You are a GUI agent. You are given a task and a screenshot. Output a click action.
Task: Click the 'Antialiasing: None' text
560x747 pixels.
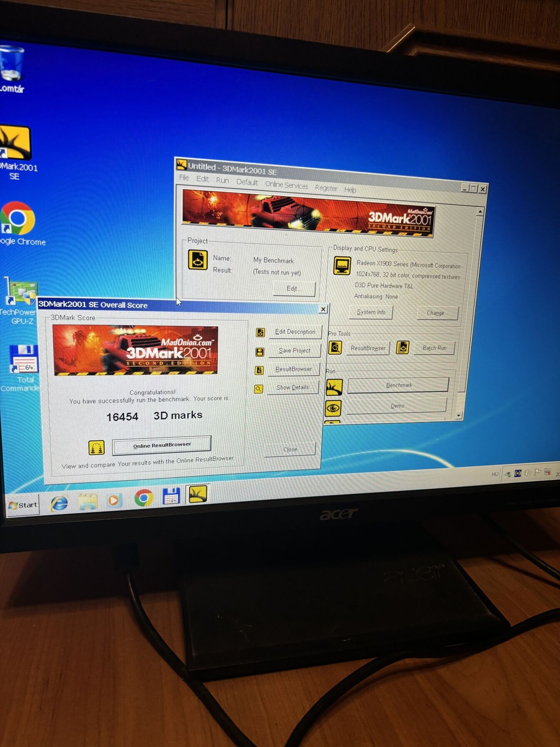(376, 296)
